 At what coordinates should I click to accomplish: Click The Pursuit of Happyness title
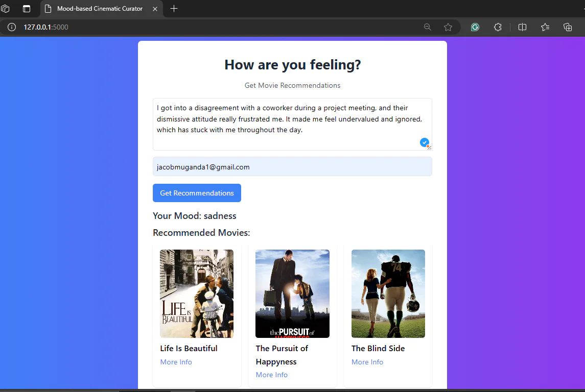[x=282, y=355]
